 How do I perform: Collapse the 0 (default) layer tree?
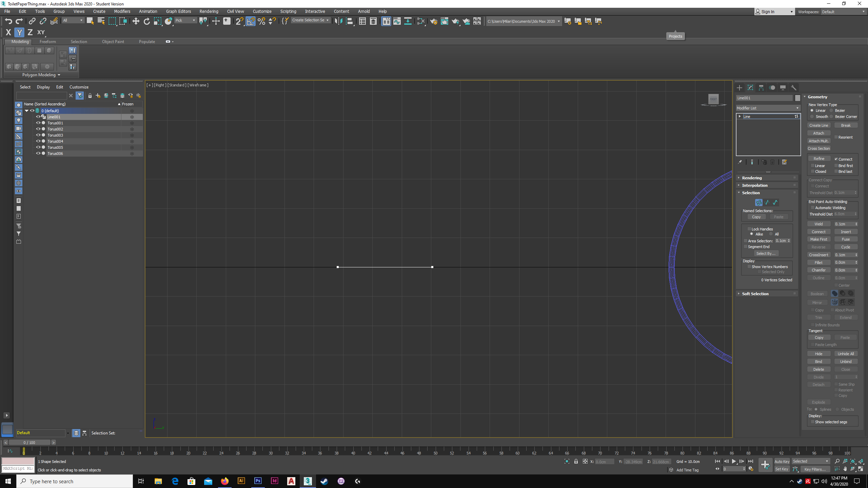tap(26, 111)
